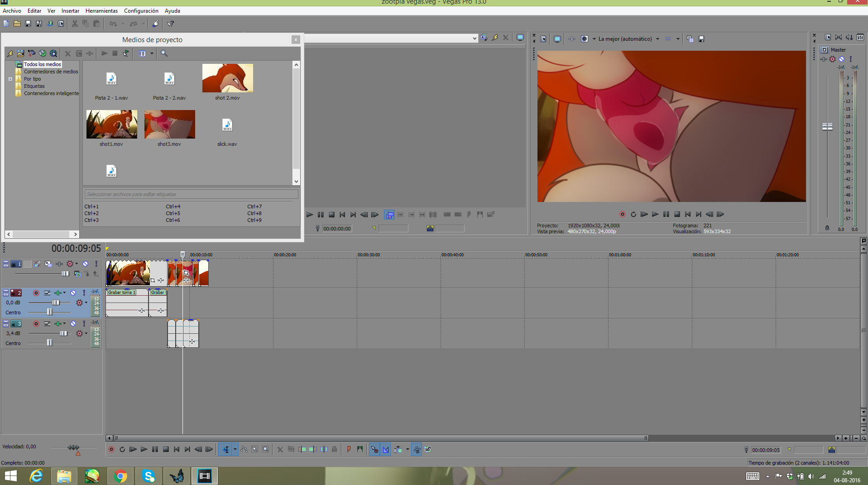This screenshot has height=485, width=868.
Task: Arm audio track 3 for recording
Action: 36,324
